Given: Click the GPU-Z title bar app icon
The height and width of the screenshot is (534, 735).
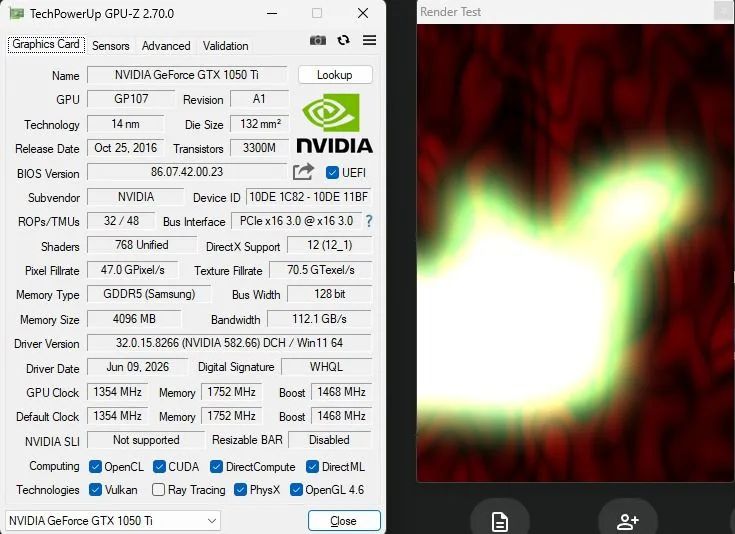Looking at the screenshot, I should (x=16, y=14).
